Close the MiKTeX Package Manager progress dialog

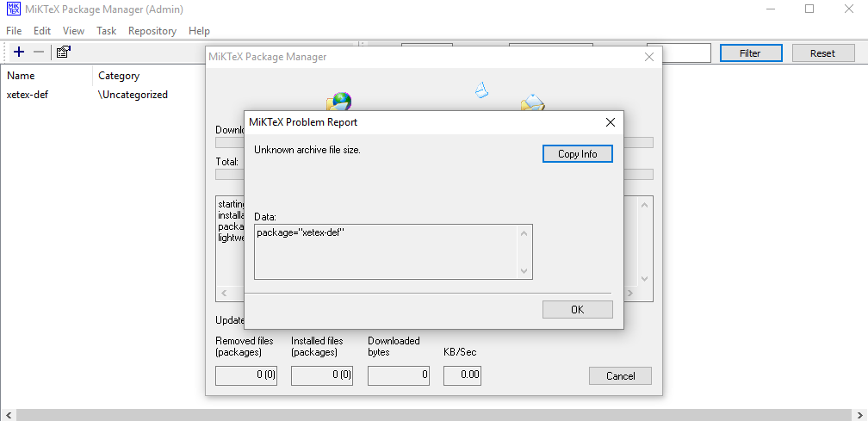(649, 57)
